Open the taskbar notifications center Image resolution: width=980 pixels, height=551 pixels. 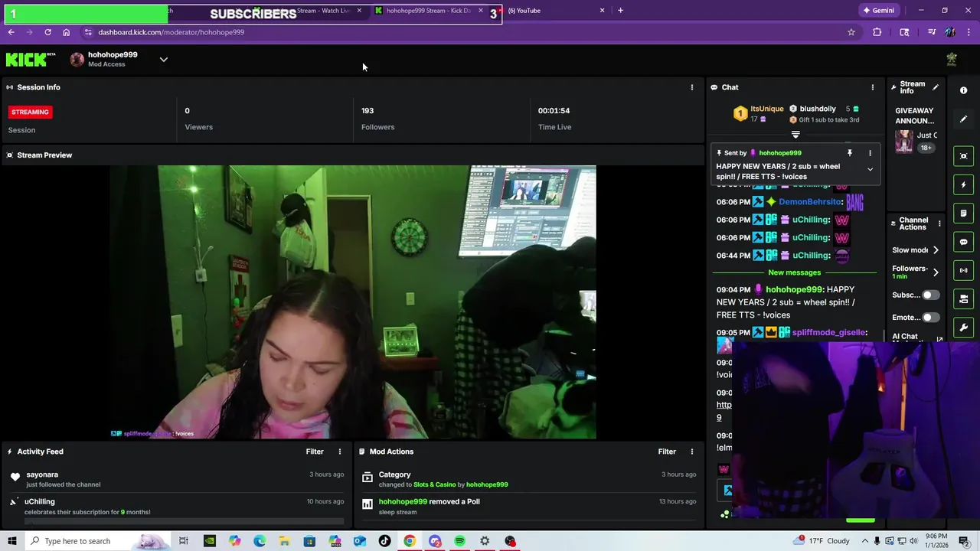pos(965,541)
